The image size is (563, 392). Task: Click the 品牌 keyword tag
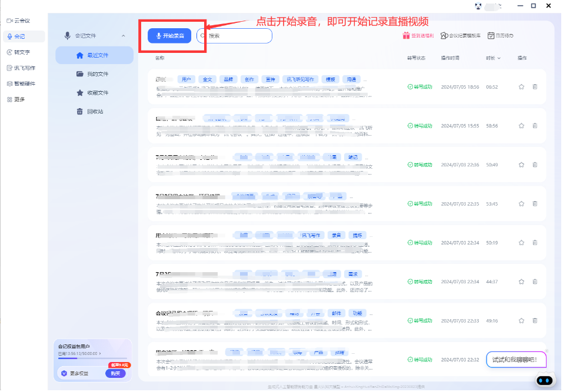pyautogui.click(x=228, y=79)
